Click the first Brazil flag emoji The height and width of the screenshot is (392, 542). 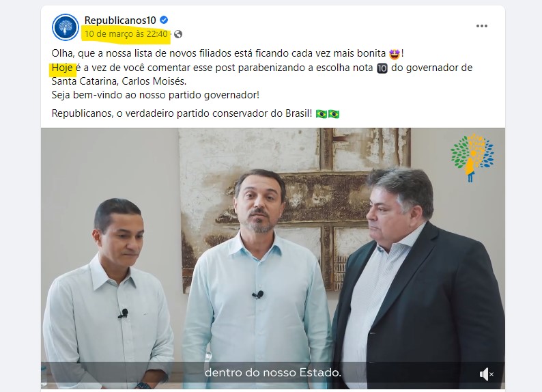coord(322,114)
